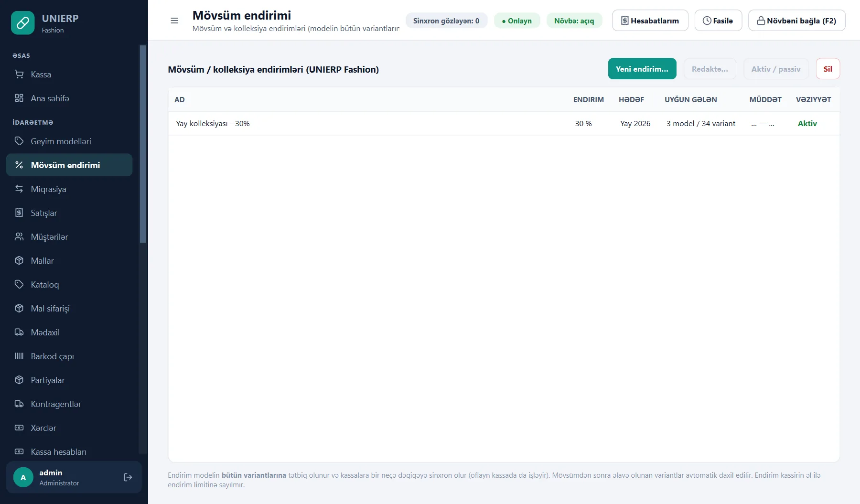Click the Növbə: açıq status badge

574,21
